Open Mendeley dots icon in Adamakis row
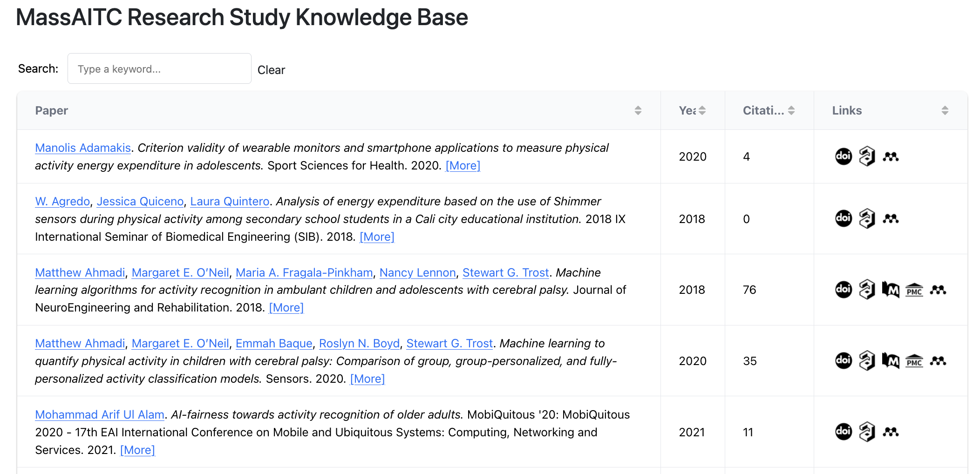Screen dimensions: 980x474 [891, 157]
